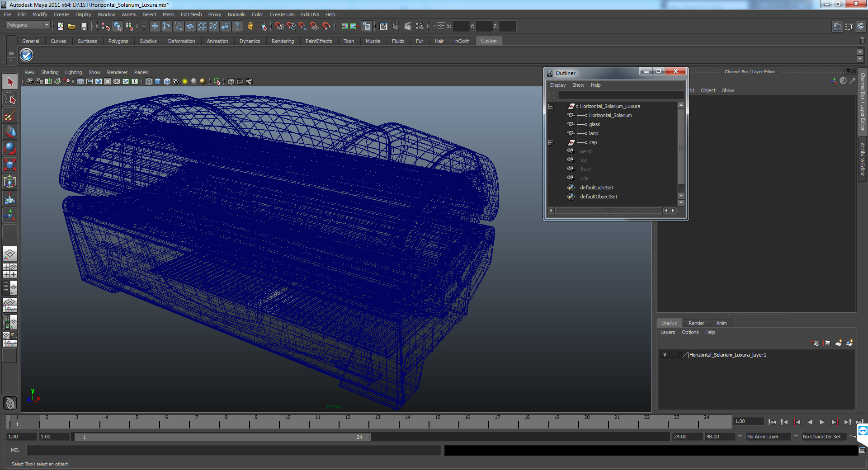This screenshot has height=470, width=868.
Task: Open Object menu in Channel Box
Action: (708, 90)
